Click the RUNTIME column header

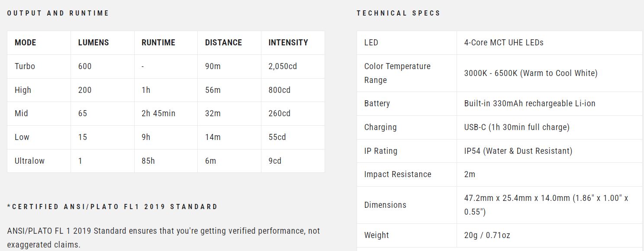[x=158, y=43]
